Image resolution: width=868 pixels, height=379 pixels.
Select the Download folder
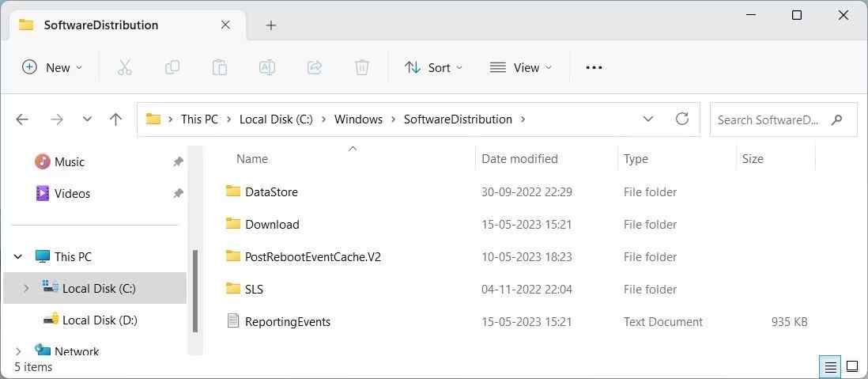point(272,225)
